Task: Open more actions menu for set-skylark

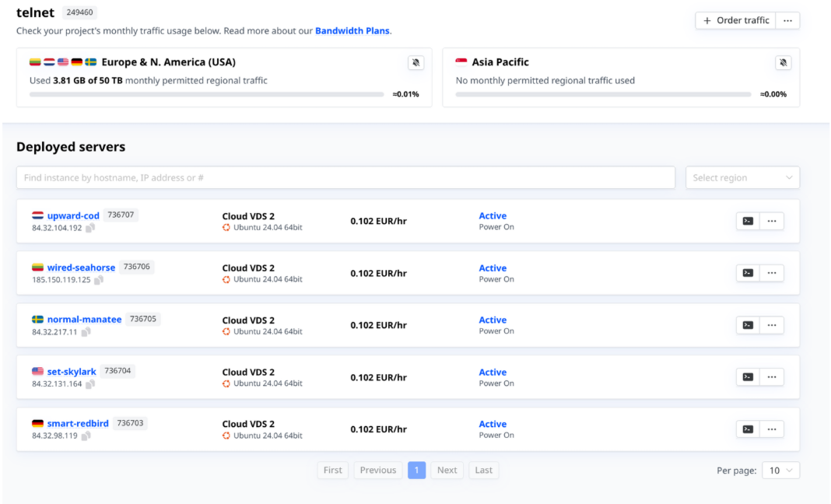Action: click(771, 377)
